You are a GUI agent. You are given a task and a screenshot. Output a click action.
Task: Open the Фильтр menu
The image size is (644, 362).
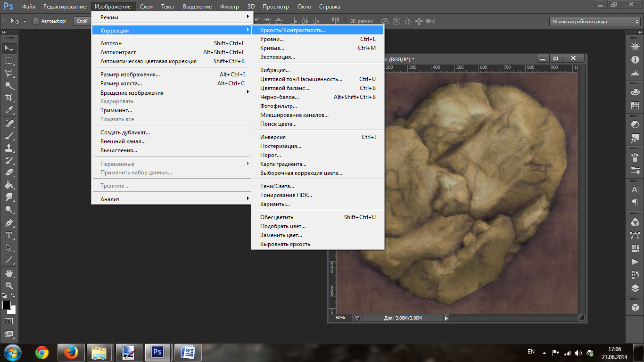click(x=230, y=7)
